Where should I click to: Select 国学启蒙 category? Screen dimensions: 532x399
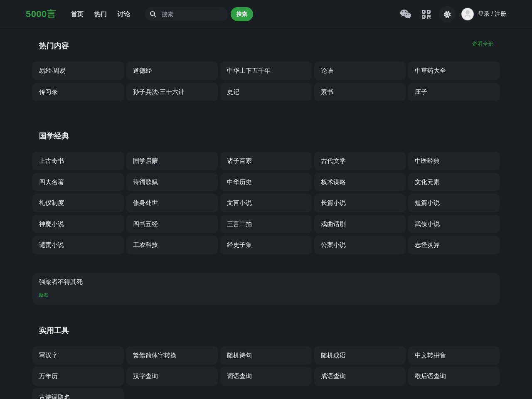(x=172, y=161)
